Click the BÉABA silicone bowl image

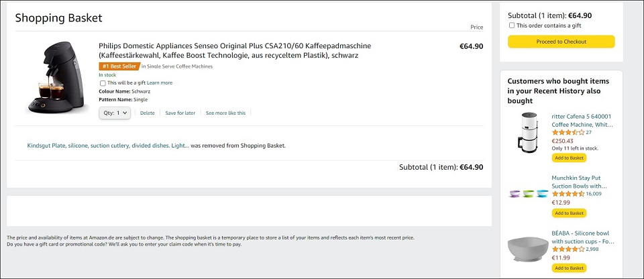click(x=528, y=249)
